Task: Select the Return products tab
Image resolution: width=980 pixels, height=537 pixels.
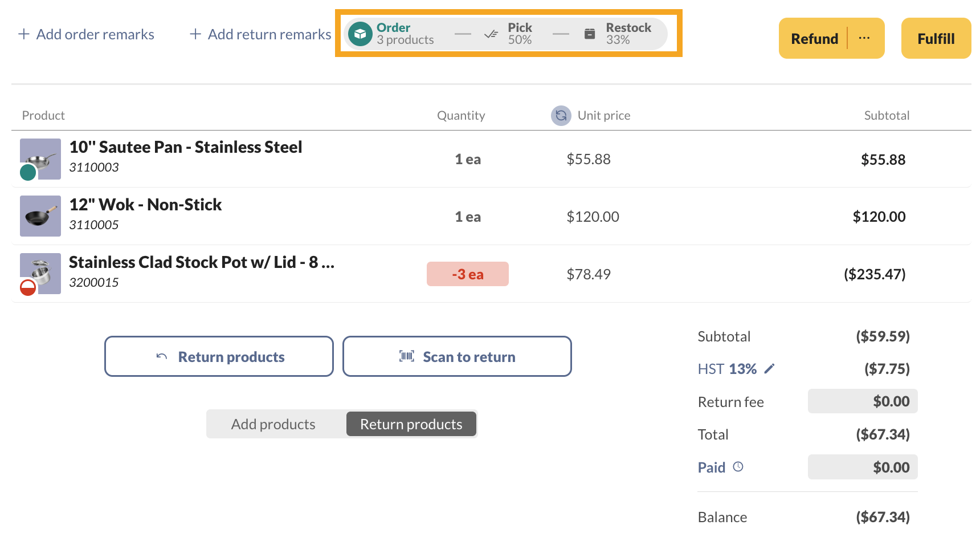Action: coord(411,424)
